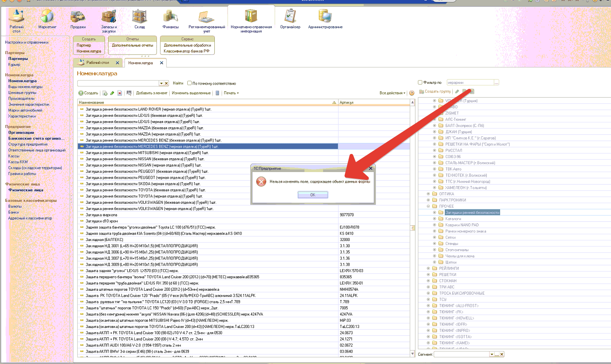Toggle the 'Фильтр по' checkbox
The height and width of the screenshot is (364, 611).
420,83
